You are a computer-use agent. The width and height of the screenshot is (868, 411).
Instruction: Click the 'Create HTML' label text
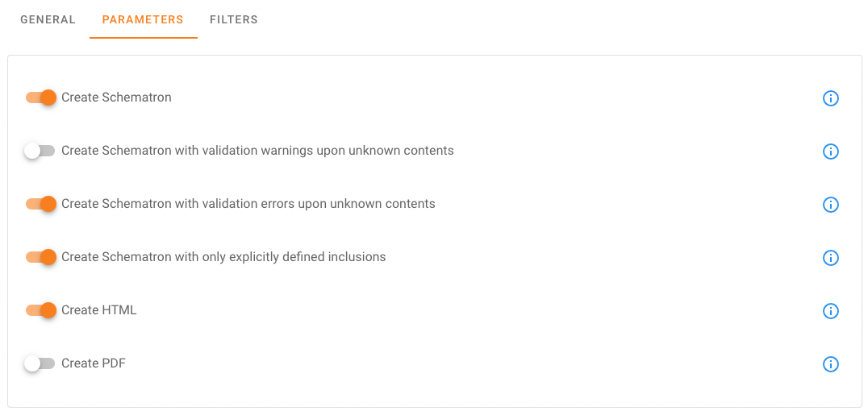pyautogui.click(x=99, y=310)
